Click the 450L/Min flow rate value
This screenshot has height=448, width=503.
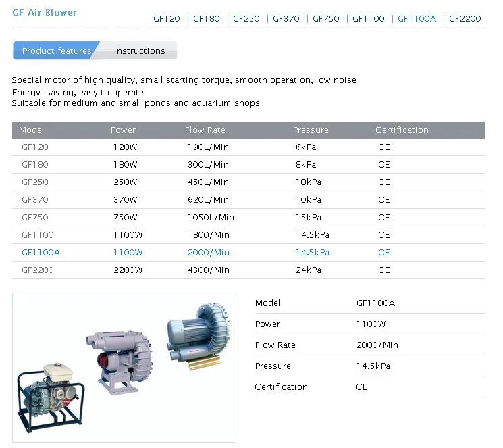pyautogui.click(x=208, y=182)
